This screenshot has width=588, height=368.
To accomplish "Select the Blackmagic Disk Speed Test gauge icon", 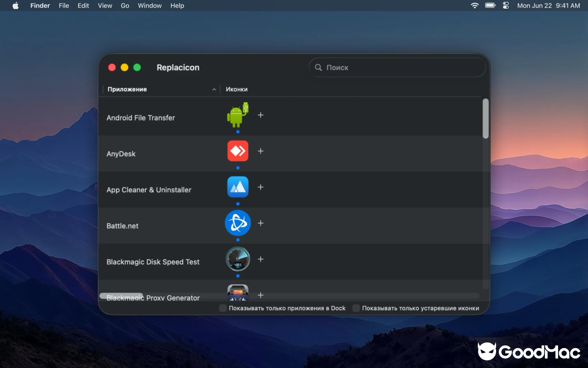I will tap(238, 259).
